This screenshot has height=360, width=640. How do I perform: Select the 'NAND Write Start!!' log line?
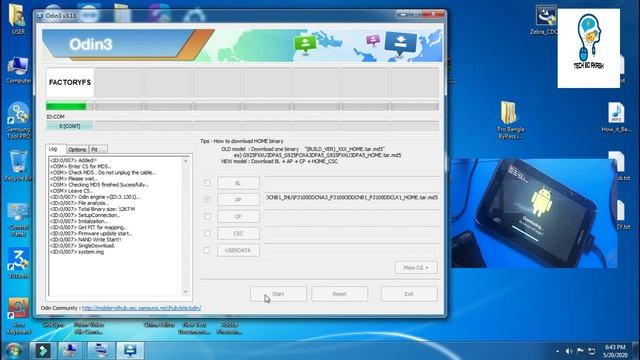[x=85, y=240]
